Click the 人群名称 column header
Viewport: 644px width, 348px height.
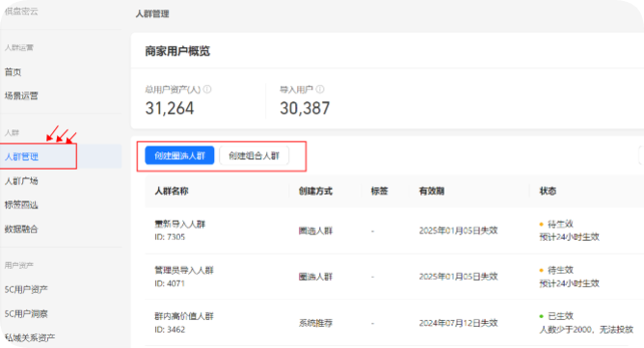click(172, 191)
